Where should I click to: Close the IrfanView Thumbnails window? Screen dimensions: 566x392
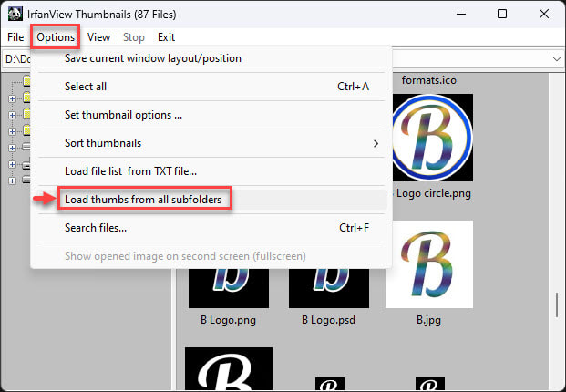tap(544, 14)
